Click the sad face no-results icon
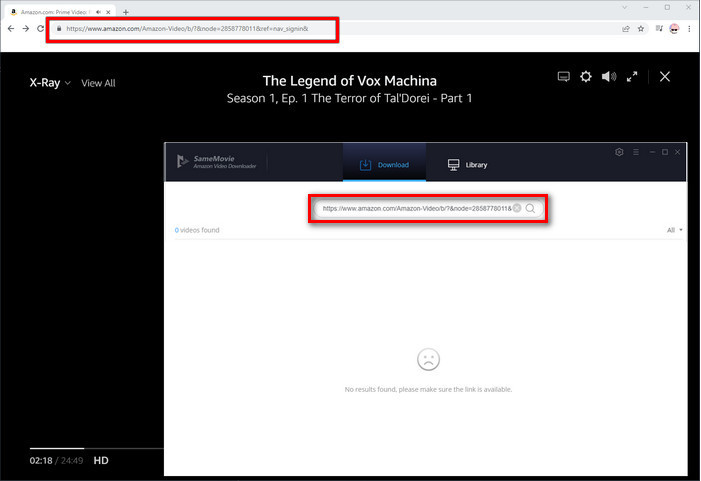This screenshot has height=481, width=701. (428, 359)
